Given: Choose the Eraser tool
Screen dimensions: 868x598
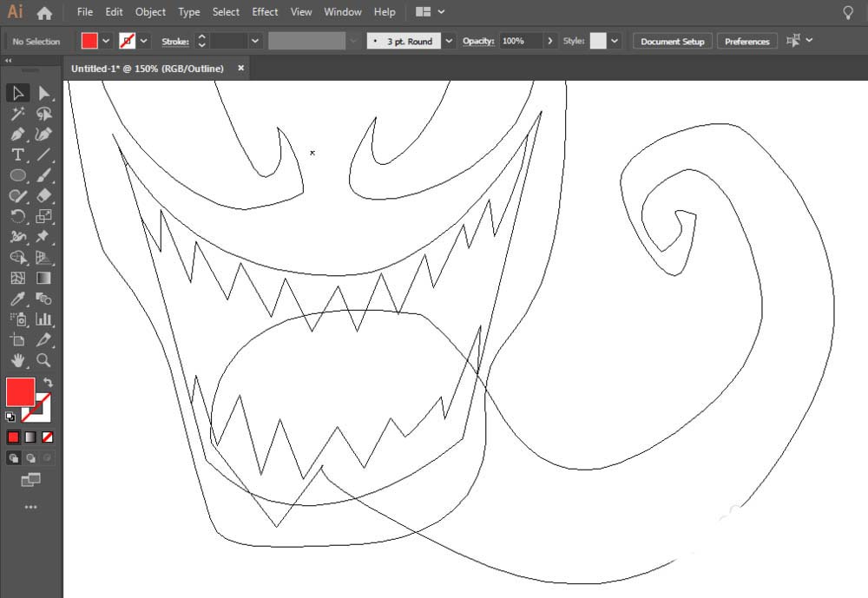Looking at the screenshot, I should tap(43, 195).
